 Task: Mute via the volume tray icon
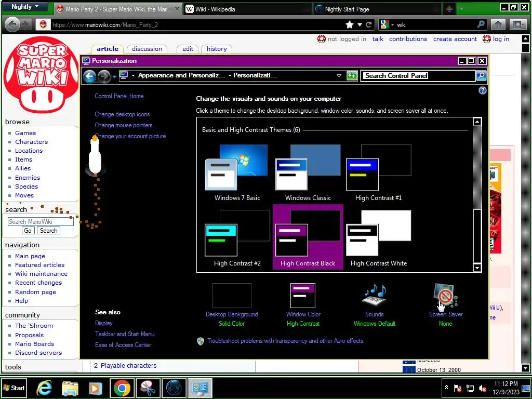(x=483, y=388)
